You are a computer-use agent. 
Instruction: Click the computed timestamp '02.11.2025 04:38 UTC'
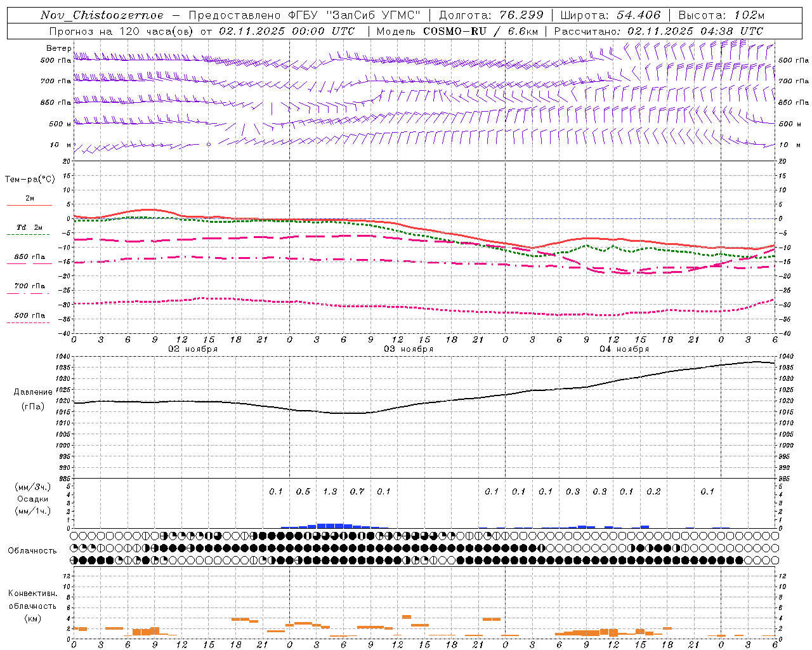(x=695, y=31)
